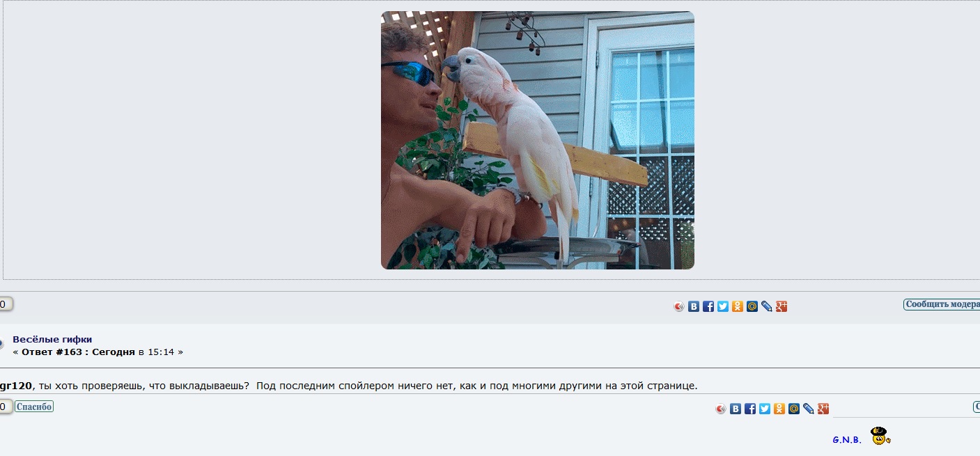Share reply #163 on Google Plus
Viewport: 980px width, 456px height.
tap(823, 409)
